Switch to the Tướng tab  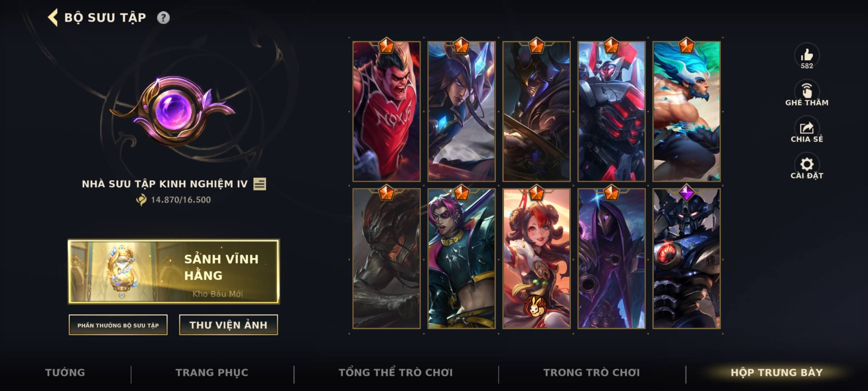[65, 373]
